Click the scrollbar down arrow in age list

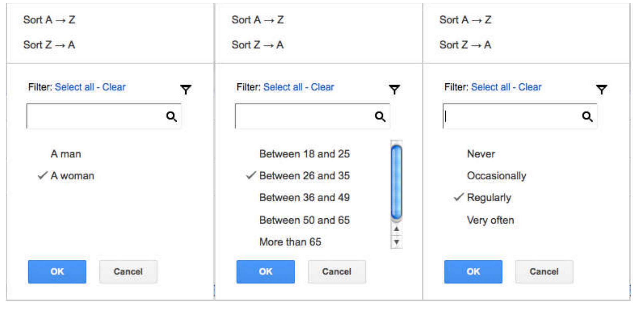397,242
